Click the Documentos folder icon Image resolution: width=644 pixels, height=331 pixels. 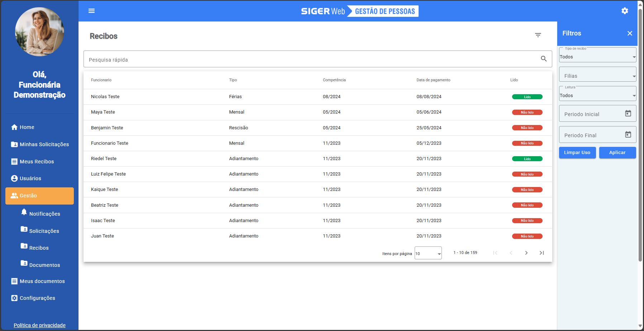tap(24, 263)
